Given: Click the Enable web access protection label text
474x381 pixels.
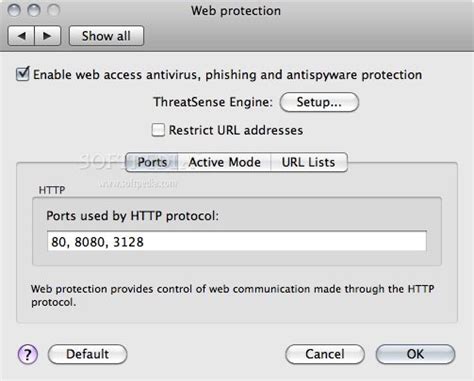Looking at the screenshot, I should point(228,75).
